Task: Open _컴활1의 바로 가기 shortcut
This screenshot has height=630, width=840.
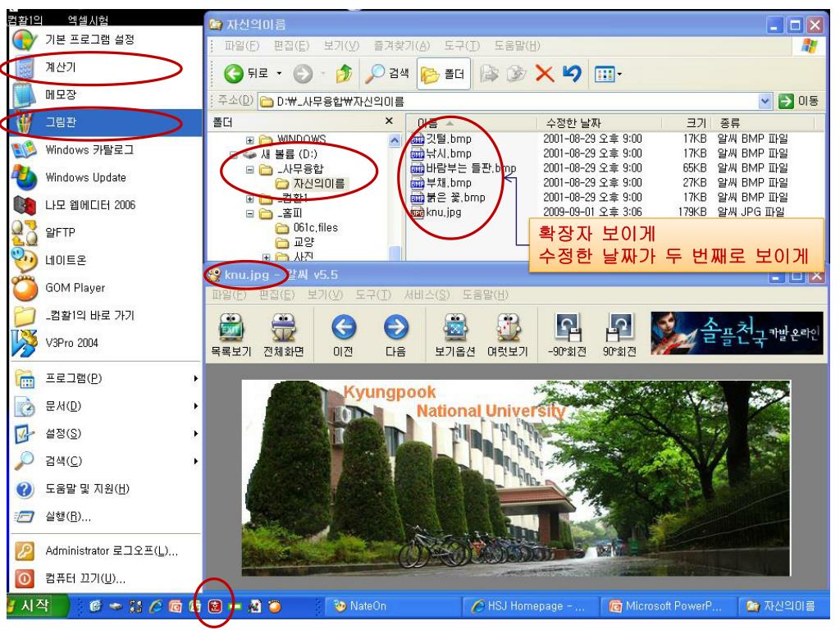Action: tap(105, 316)
